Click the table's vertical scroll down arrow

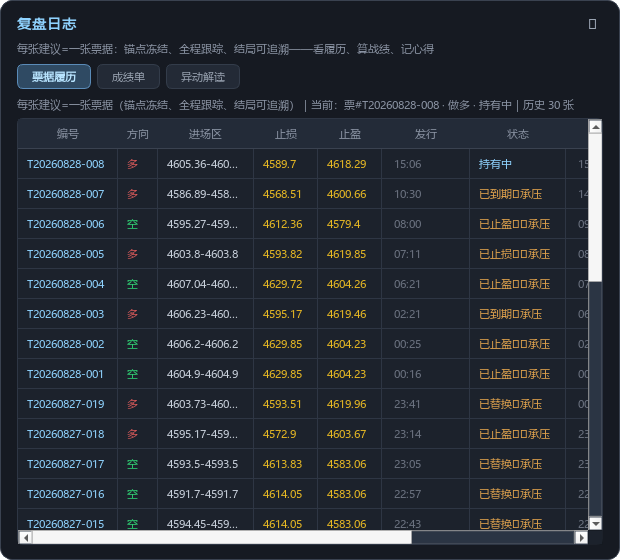coord(595,523)
